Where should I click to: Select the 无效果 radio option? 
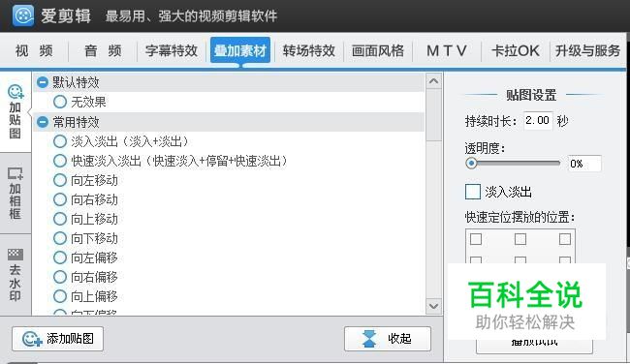pos(60,102)
